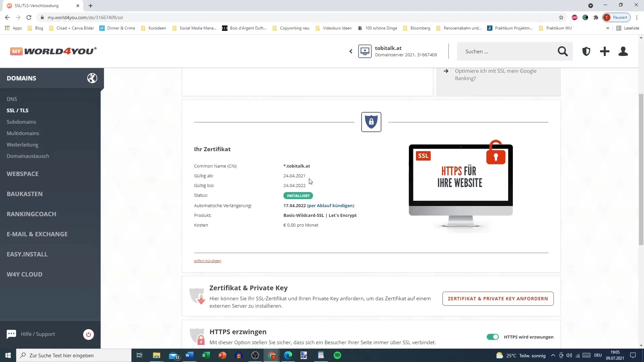The height and width of the screenshot is (362, 644).
Task: Click the SSL/TLS lock icon in sidebar
Action: click(371, 122)
